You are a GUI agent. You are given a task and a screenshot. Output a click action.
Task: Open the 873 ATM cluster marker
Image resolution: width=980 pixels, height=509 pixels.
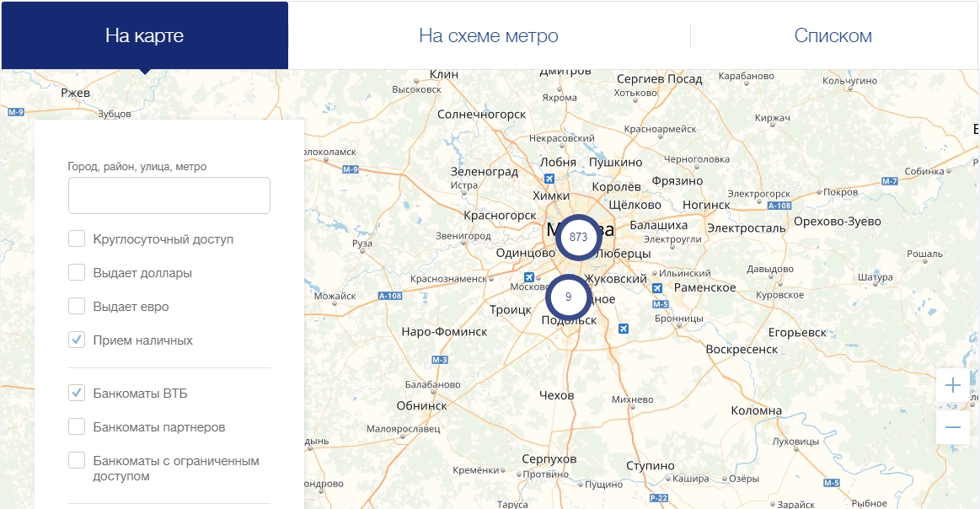click(578, 237)
